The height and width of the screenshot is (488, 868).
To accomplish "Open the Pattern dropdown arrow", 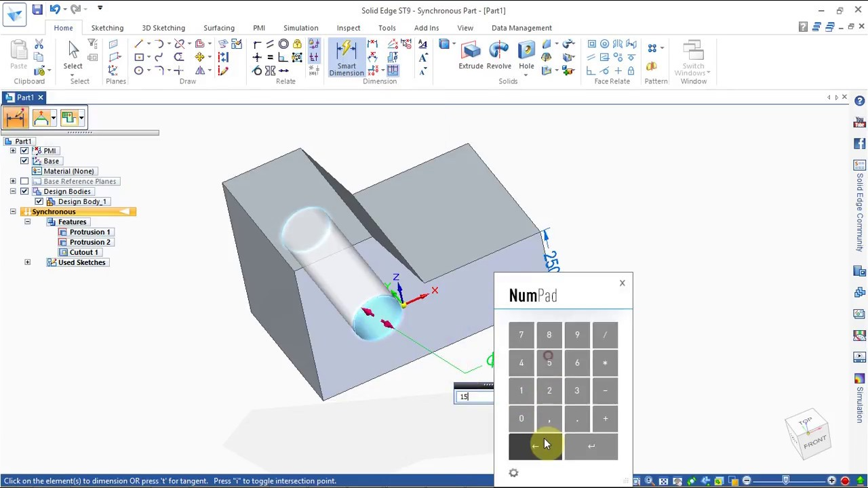I will coord(662,48).
